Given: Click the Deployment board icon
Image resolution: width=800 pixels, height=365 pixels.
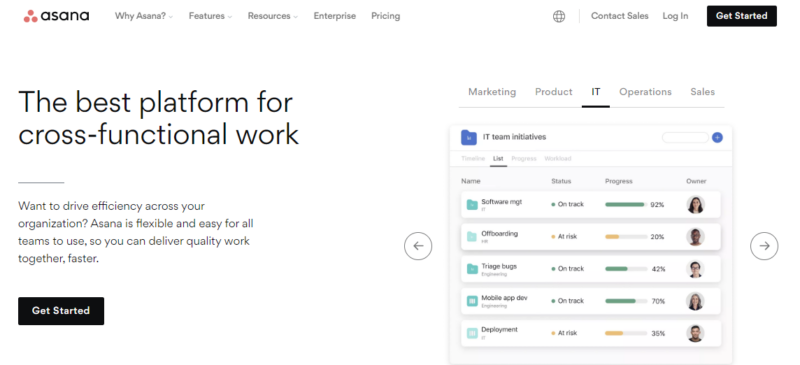Looking at the screenshot, I should pyautogui.click(x=472, y=333).
